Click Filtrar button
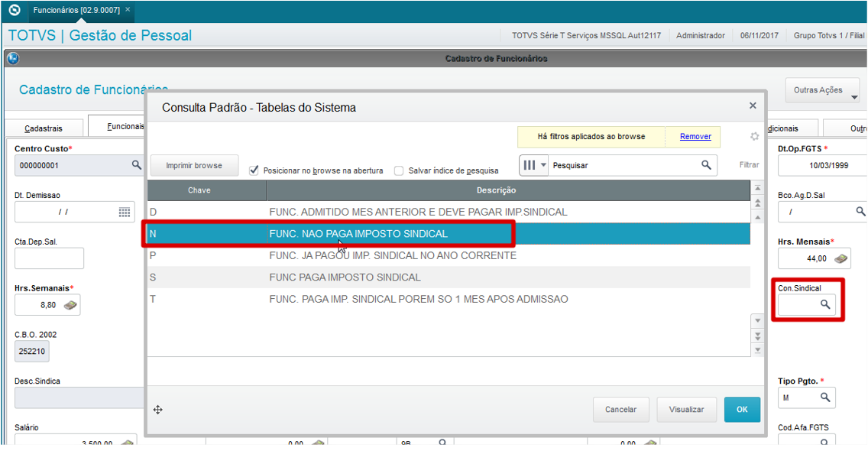Viewport: 868px width, 451px height. (x=749, y=164)
